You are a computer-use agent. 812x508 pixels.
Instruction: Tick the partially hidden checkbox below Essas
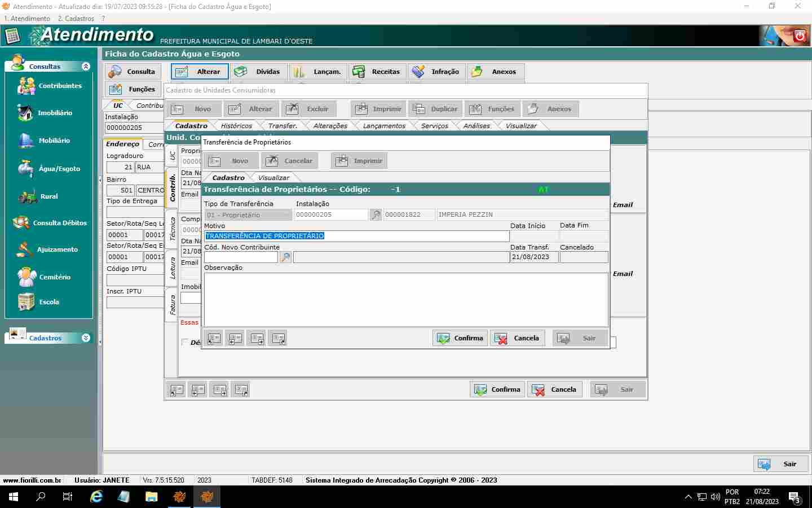185,342
